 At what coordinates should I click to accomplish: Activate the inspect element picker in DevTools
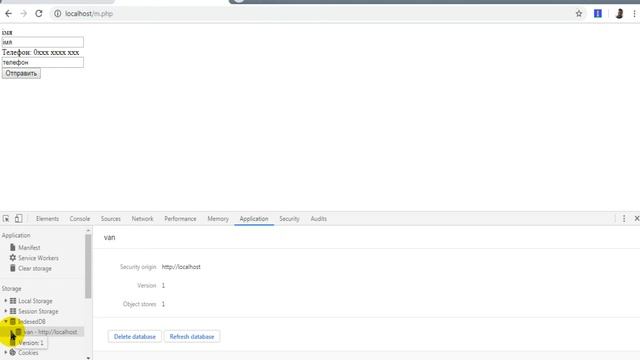tap(6, 219)
